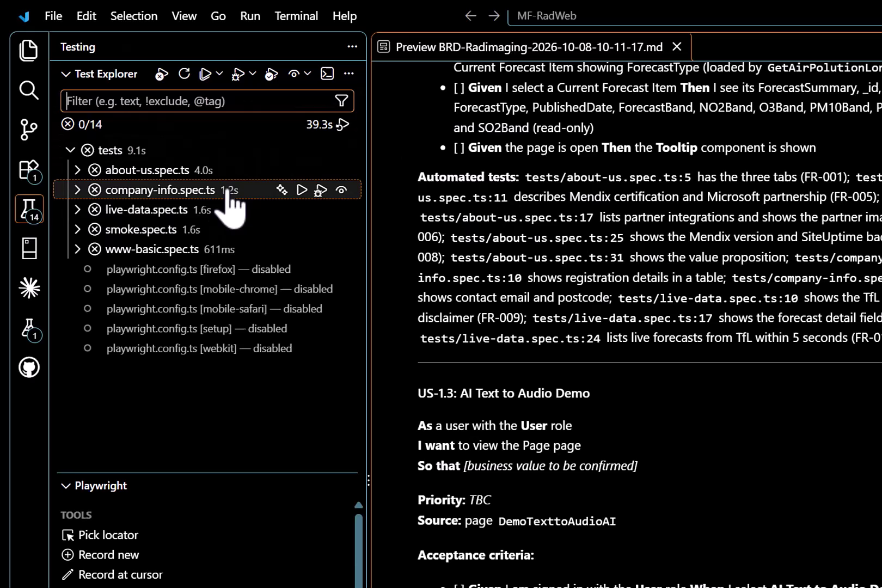Screen dimensions: 882x588
Task: Collapse the tests folder node
Action: (x=70, y=150)
